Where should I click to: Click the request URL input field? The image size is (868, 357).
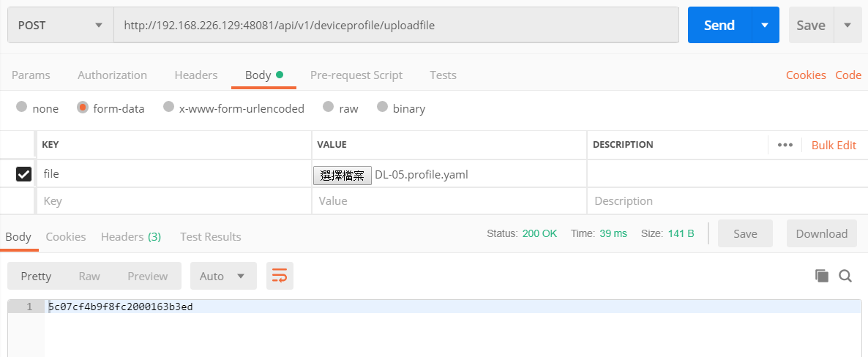coord(395,25)
